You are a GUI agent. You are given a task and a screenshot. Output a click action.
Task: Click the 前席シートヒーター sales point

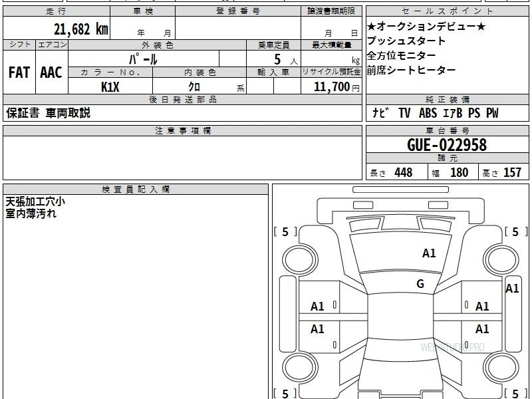coord(411,70)
